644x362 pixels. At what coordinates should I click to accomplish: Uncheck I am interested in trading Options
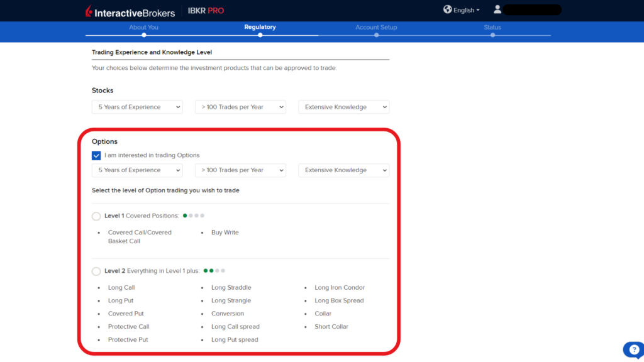pyautogui.click(x=96, y=156)
